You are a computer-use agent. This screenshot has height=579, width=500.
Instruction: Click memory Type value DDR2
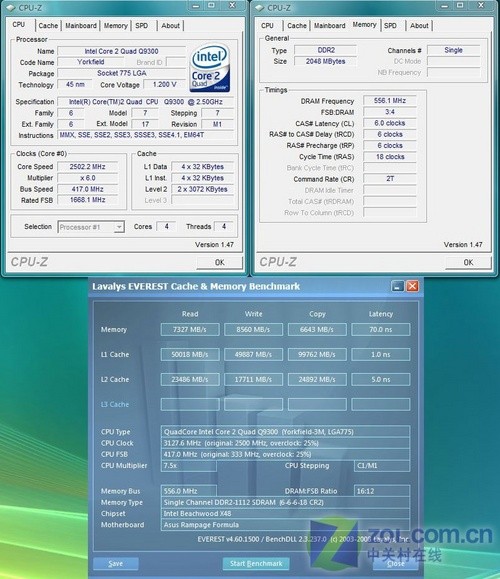click(x=326, y=50)
